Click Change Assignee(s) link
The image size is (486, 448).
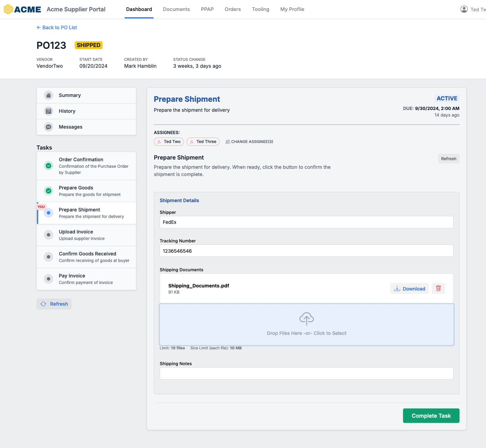(x=250, y=142)
